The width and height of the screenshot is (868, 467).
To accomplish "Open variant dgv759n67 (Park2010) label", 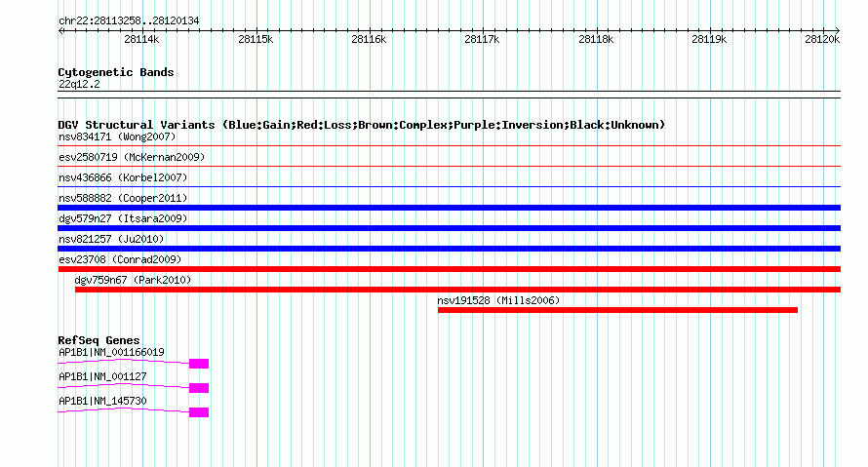I will 133,280.
